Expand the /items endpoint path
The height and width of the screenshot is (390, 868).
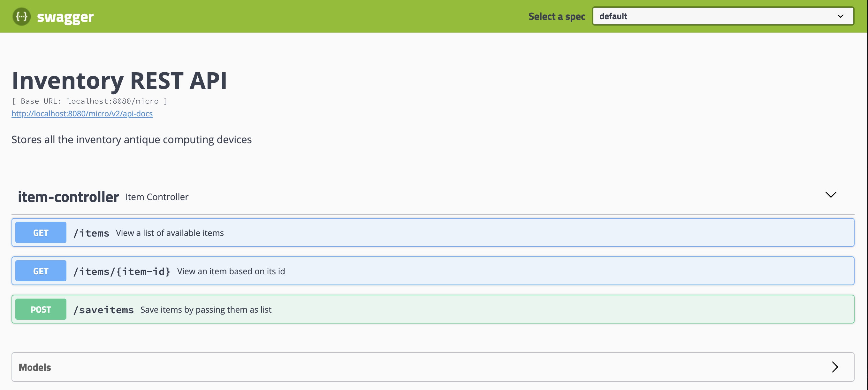[91, 233]
